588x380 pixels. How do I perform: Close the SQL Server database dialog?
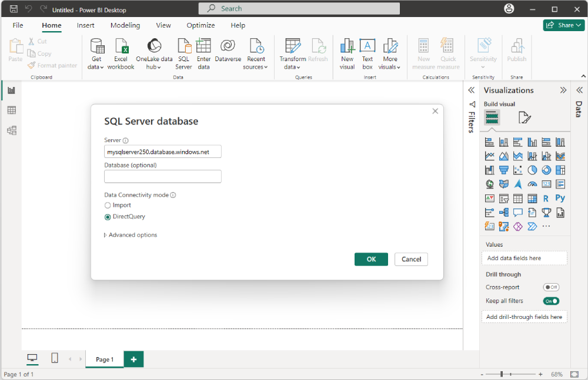[x=435, y=112]
